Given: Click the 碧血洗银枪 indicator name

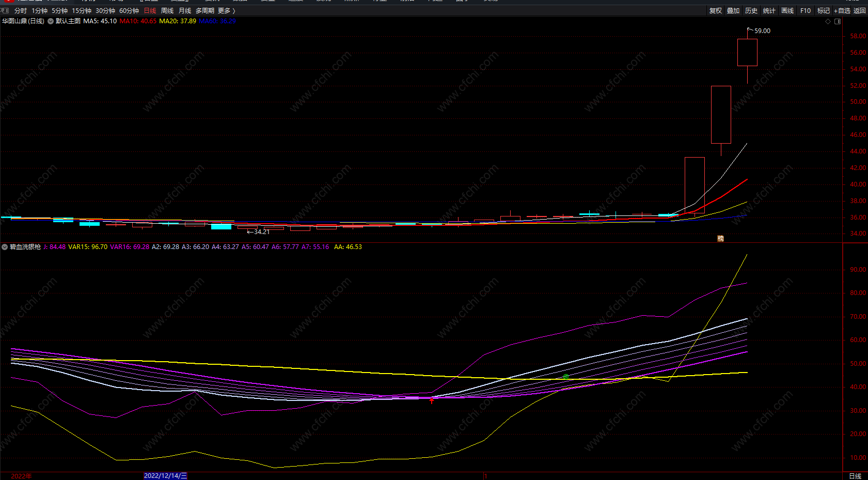Looking at the screenshot, I should pos(25,247).
